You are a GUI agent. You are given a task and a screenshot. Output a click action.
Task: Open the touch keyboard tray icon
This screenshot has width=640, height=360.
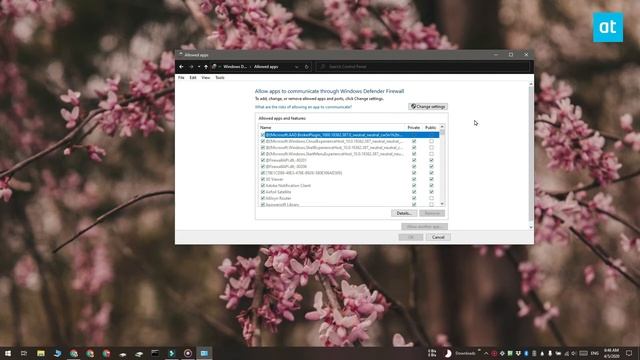[x=584, y=353]
